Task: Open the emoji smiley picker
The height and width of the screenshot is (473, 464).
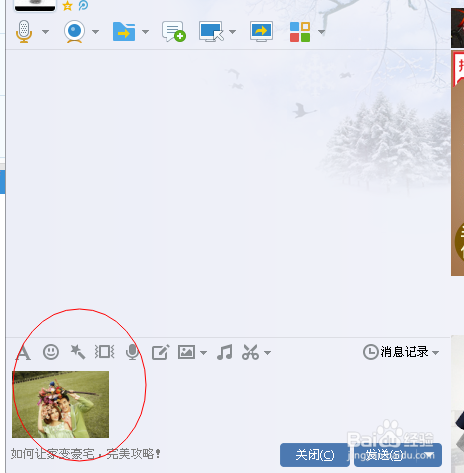Action: 51,352
